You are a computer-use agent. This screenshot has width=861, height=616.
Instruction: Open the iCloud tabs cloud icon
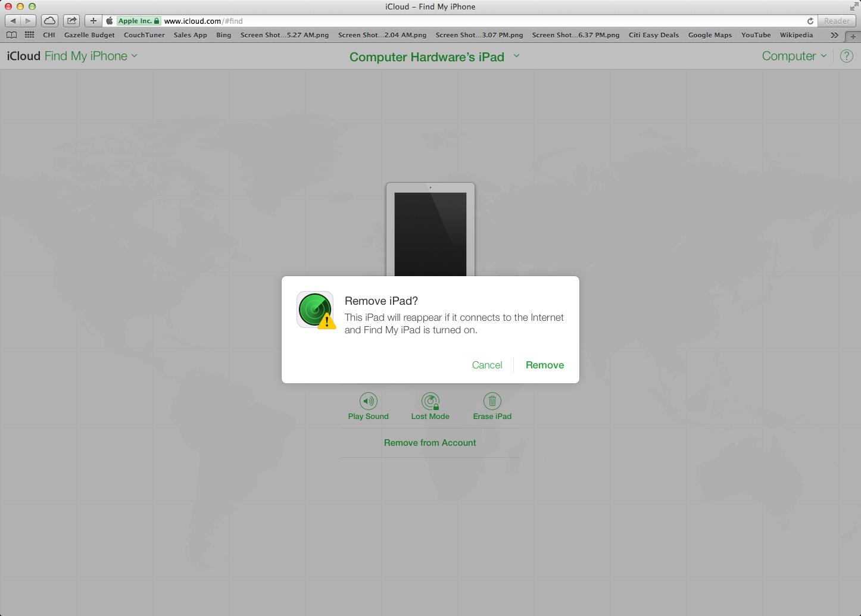pos(49,21)
